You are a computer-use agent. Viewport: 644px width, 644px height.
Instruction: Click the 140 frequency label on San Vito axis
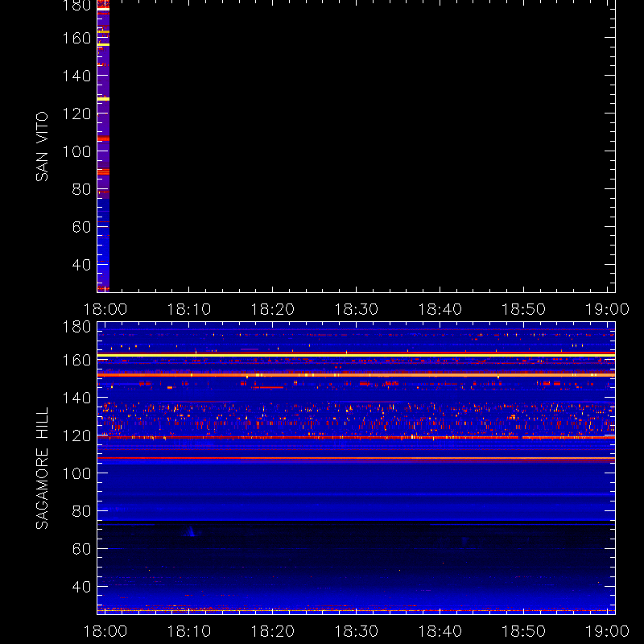(76, 76)
